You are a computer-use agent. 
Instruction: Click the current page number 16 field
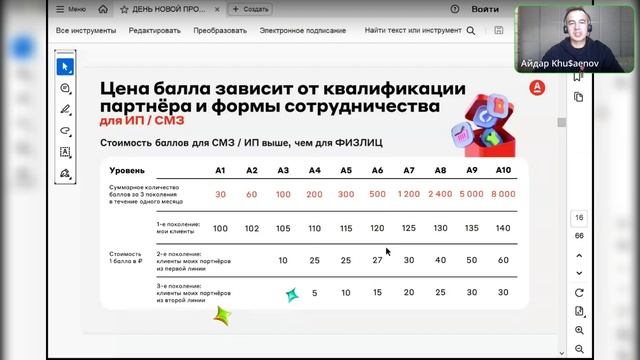pos(579,218)
